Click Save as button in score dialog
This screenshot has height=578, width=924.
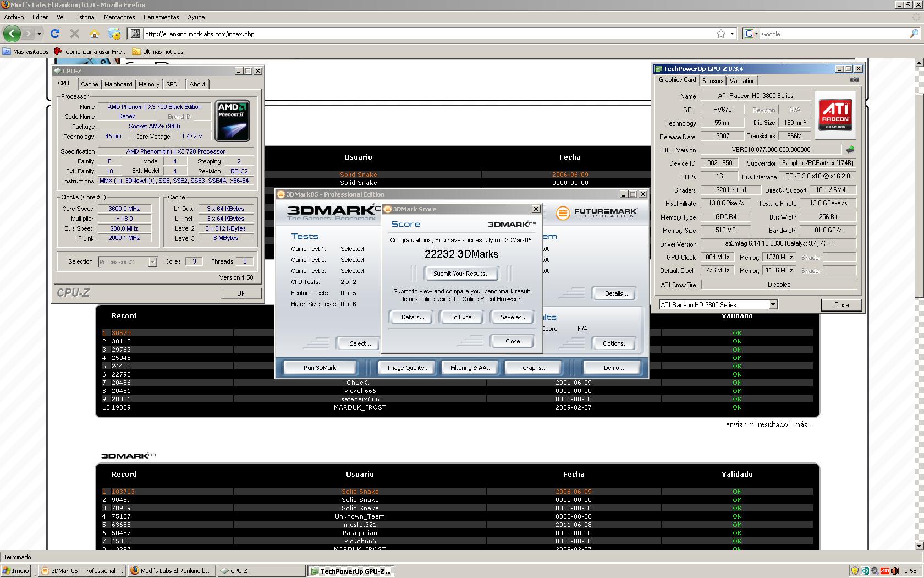(x=513, y=317)
